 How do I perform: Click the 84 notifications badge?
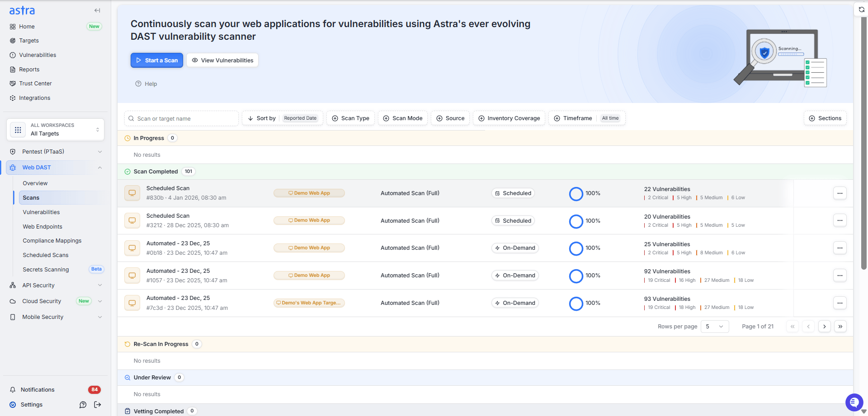coord(94,390)
